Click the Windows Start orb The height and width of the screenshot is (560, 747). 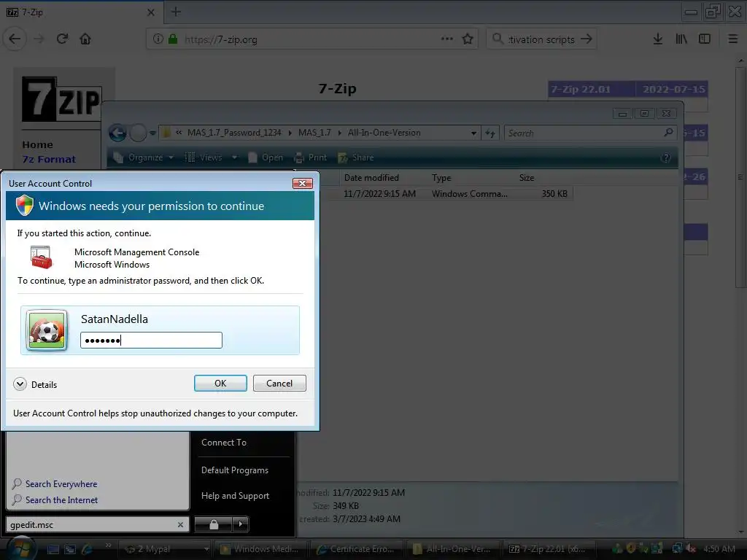pos(20,548)
